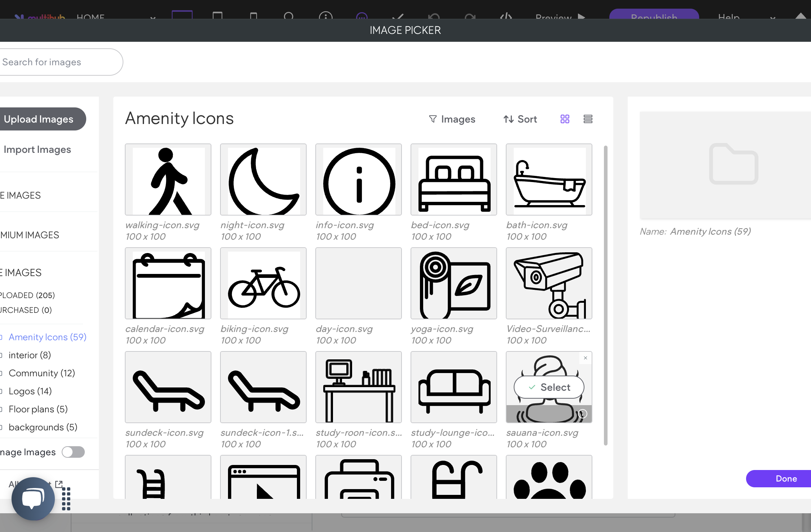Image resolution: width=811 pixels, height=532 pixels.
Task: Show PURCHASED (0) images
Action: point(26,310)
